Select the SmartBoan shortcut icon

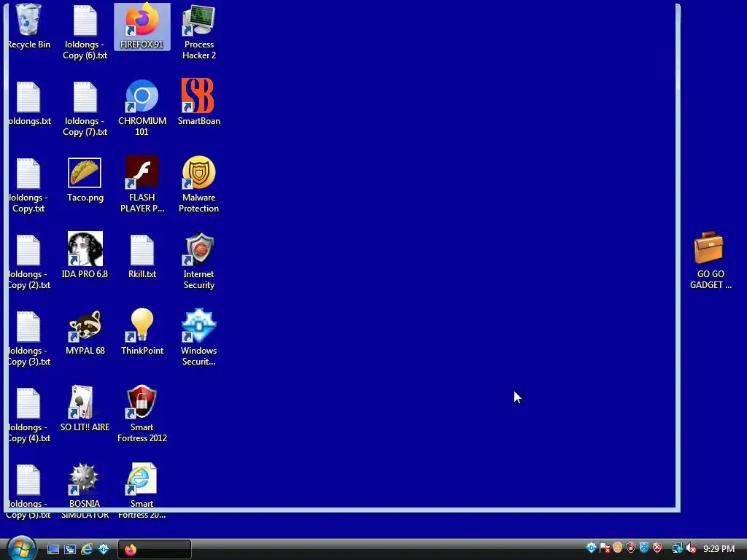click(x=199, y=102)
